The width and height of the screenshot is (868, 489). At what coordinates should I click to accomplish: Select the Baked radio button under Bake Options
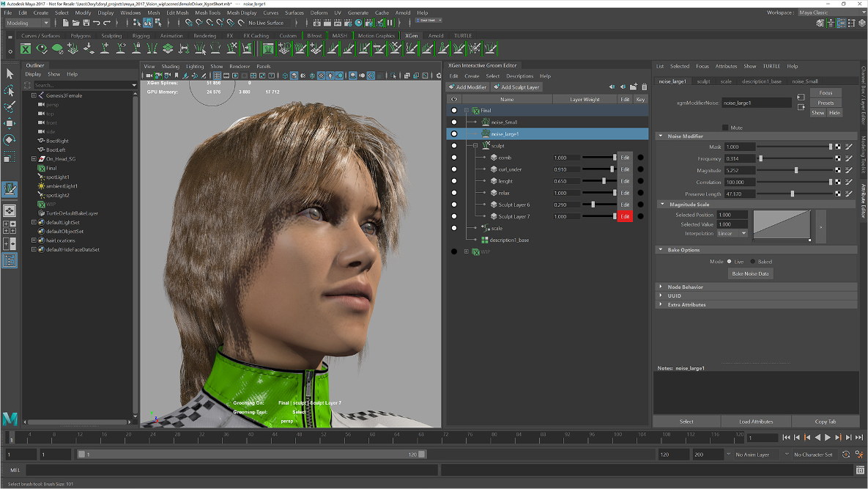click(752, 261)
